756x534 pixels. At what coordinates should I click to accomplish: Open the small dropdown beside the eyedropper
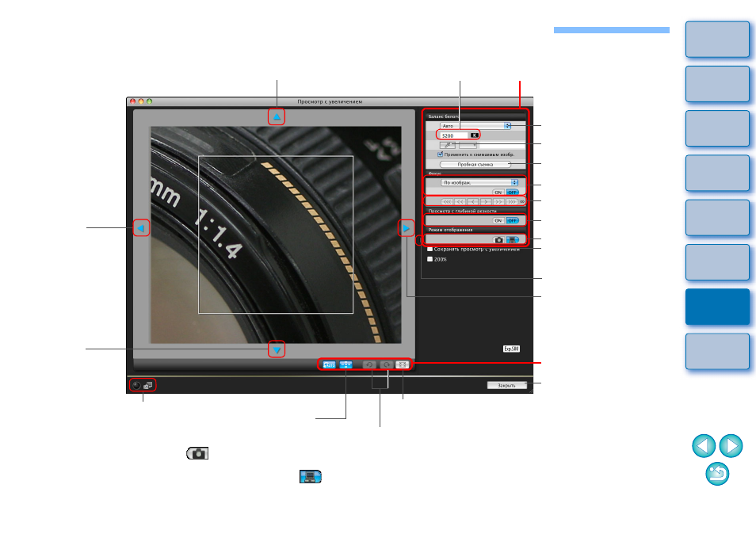[x=468, y=145]
